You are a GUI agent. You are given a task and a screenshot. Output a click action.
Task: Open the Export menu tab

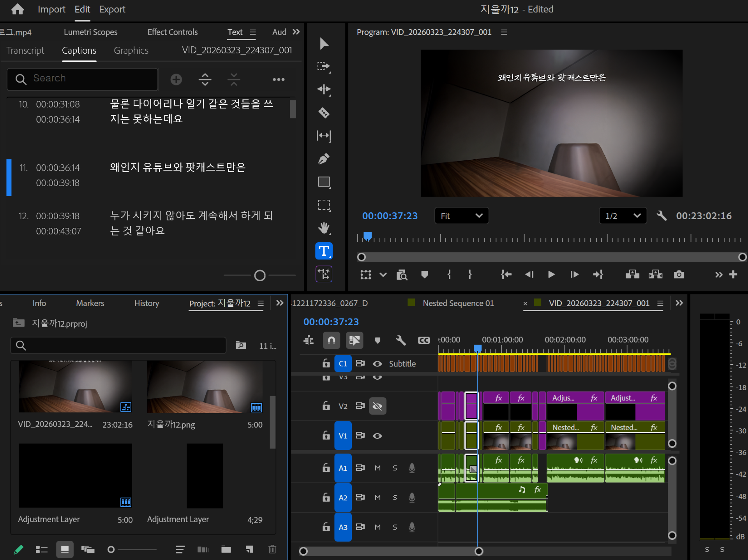coord(112,9)
